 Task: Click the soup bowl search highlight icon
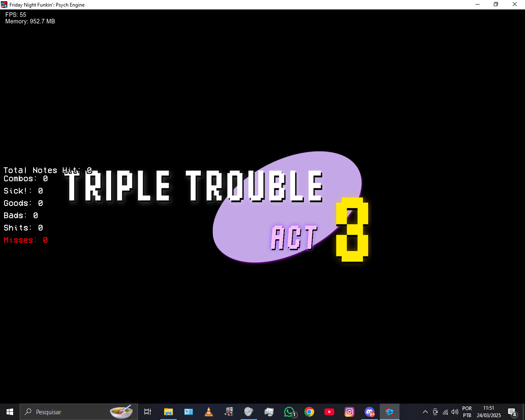121,411
